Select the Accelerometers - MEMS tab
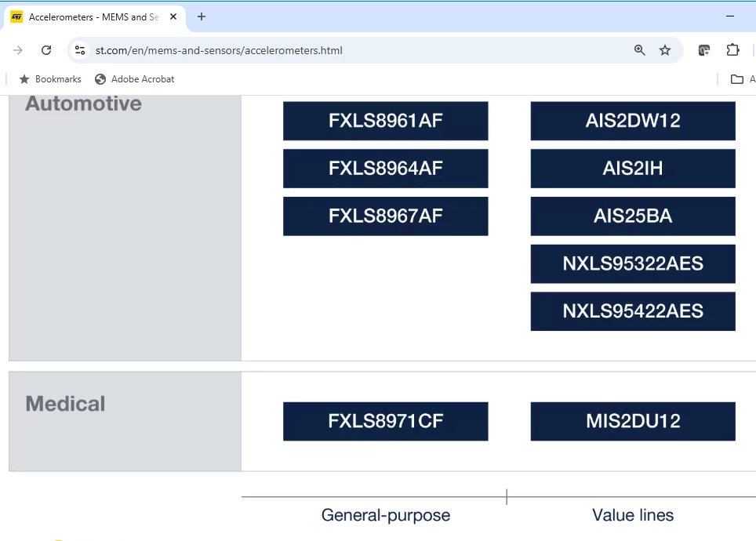The width and height of the screenshot is (756, 541). [x=94, y=17]
